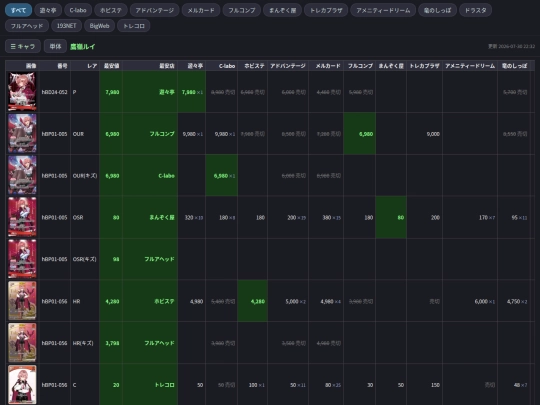This screenshot has width=540, height=405.
Task: Filter by ホビステ shop chip
Action: click(x=111, y=10)
